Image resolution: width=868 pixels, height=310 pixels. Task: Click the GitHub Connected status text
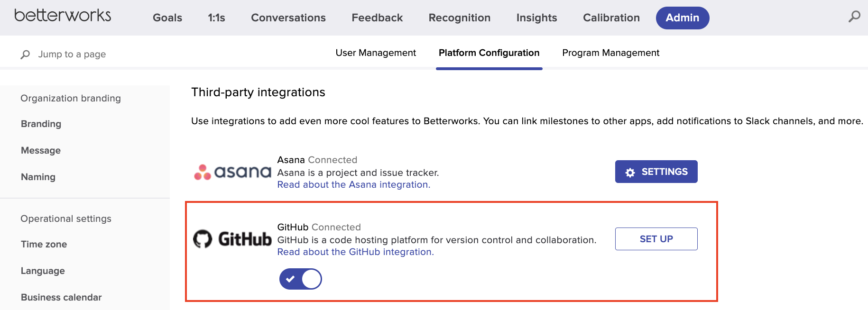pyautogui.click(x=336, y=227)
